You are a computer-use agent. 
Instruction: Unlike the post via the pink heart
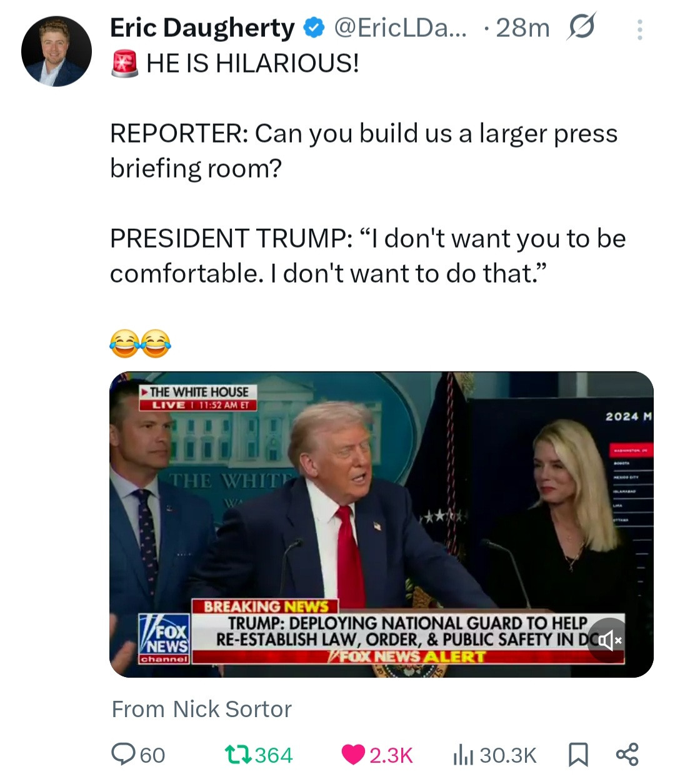pyautogui.click(x=354, y=755)
